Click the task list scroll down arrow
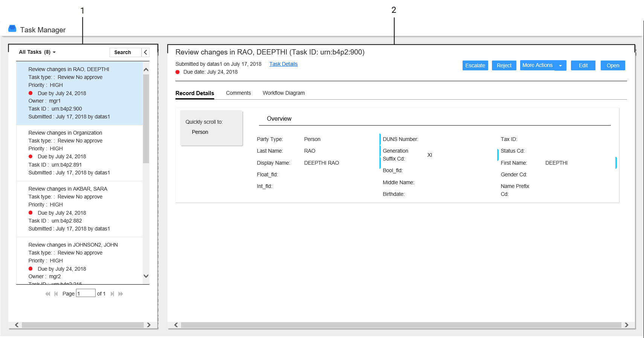Image resolution: width=644 pixels, height=338 pixels. (x=146, y=276)
